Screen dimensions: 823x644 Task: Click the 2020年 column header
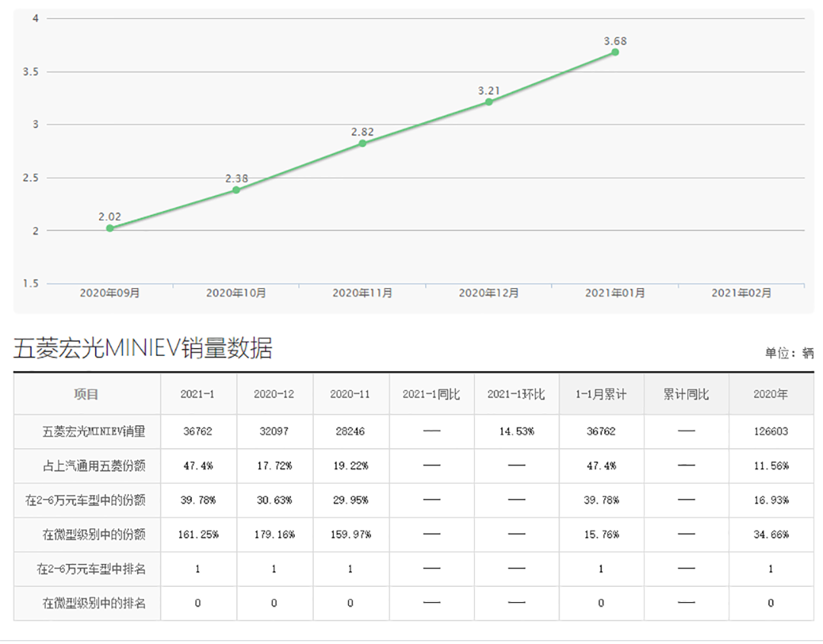click(770, 394)
